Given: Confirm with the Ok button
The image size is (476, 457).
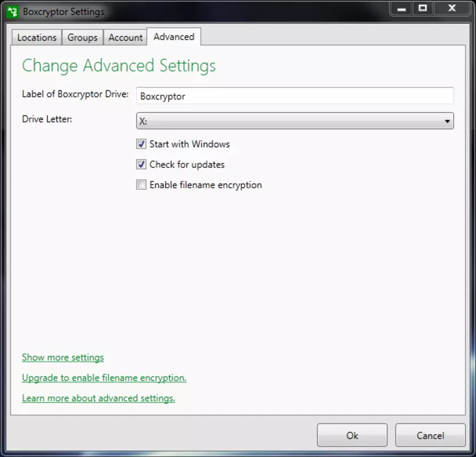Looking at the screenshot, I should pos(352,435).
